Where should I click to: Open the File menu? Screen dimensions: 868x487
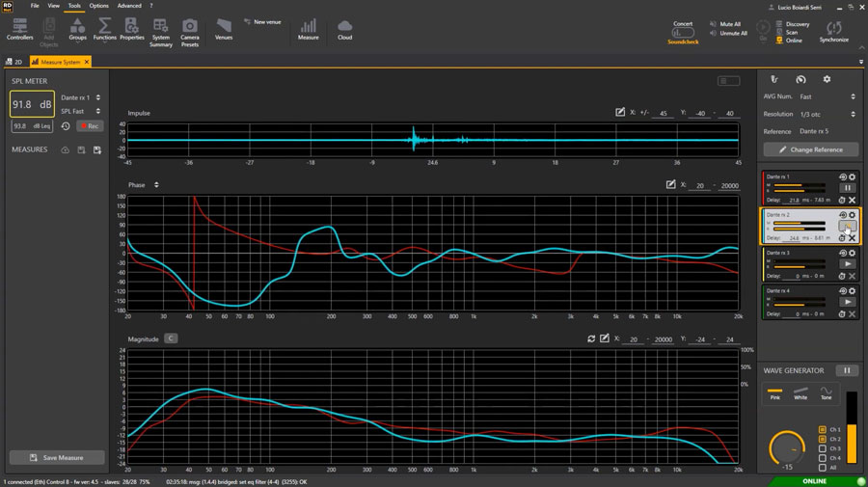pyautogui.click(x=35, y=6)
